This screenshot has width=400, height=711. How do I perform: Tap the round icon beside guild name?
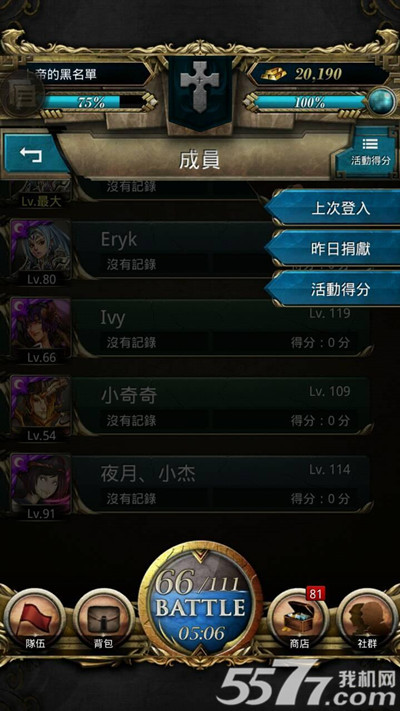(21, 94)
